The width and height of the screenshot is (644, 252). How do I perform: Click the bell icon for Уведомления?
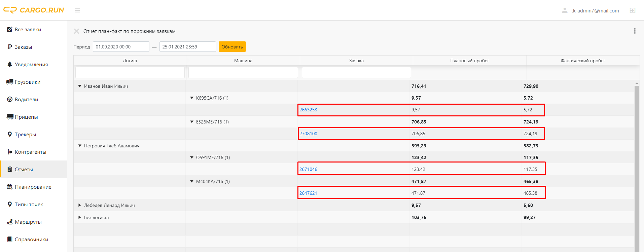10,64
